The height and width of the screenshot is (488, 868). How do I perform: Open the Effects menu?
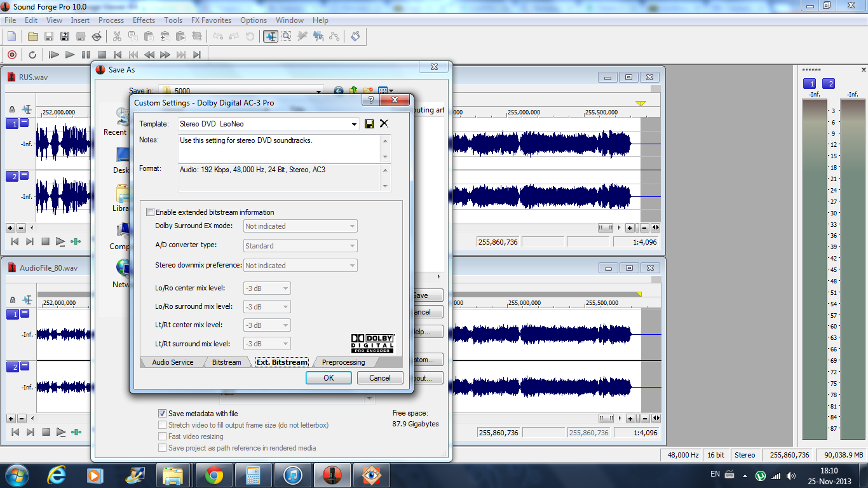coord(144,20)
